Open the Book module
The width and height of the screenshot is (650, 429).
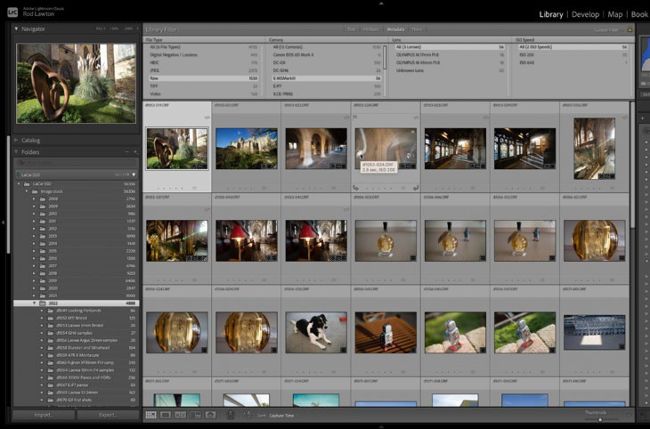(639, 15)
